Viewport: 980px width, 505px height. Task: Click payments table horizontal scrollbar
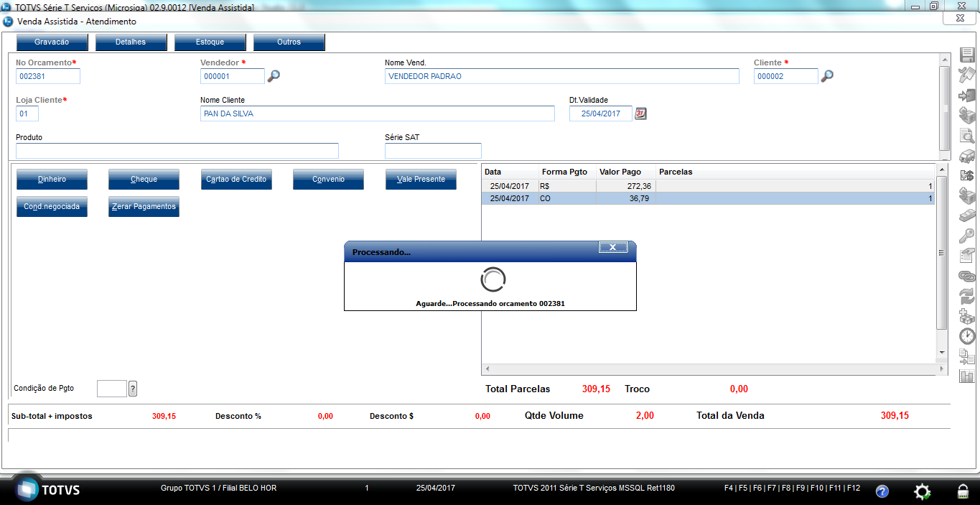tap(714, 369)
